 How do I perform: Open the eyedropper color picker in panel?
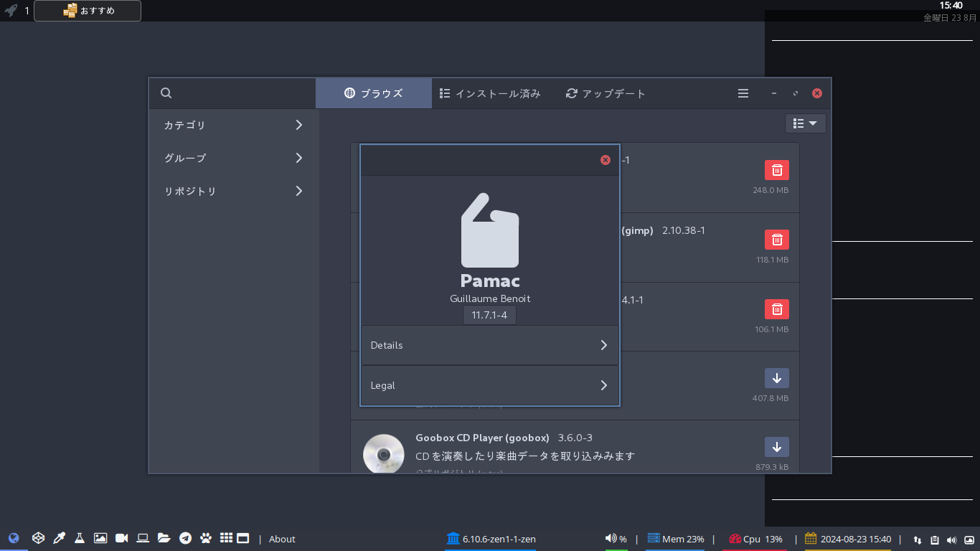click(60, 538)
